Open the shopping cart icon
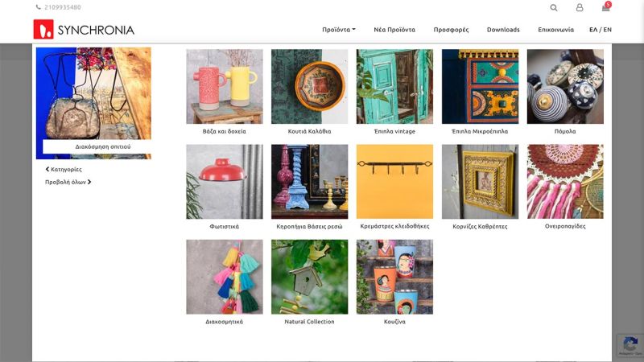Screen dimensions: 644x362 (x=605, y=7)
